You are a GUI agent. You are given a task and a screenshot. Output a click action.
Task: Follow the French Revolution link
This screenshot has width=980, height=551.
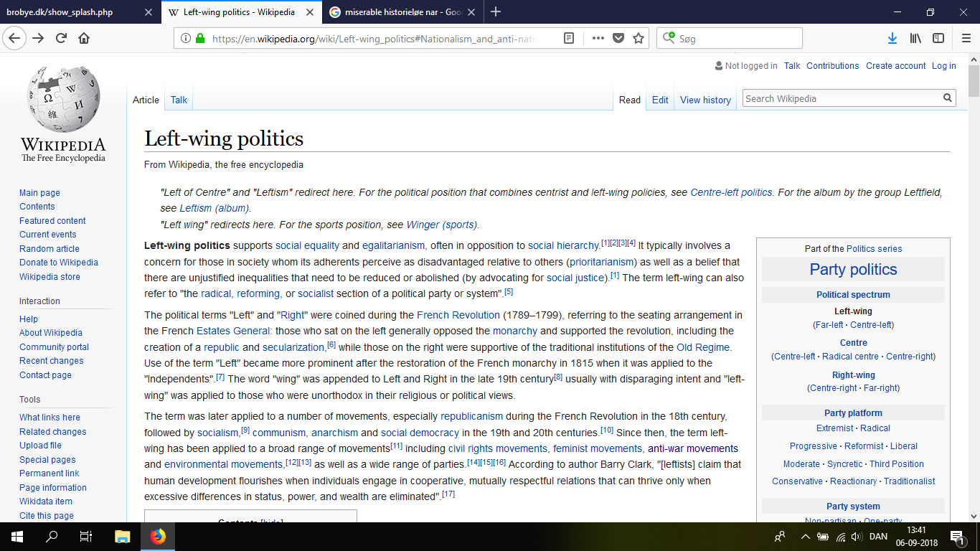[458, 315]
